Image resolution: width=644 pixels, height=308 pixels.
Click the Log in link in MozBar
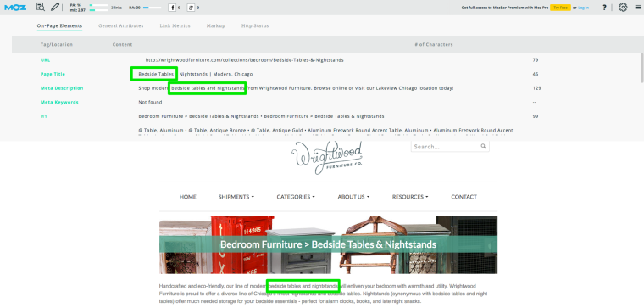pyautogui.click(x=583, y=8)
